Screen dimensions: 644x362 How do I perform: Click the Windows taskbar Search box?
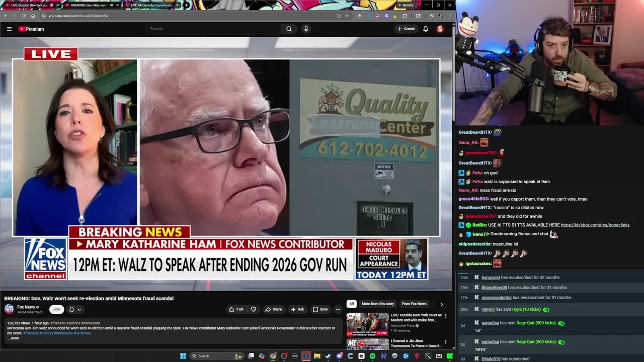[216, 356]
